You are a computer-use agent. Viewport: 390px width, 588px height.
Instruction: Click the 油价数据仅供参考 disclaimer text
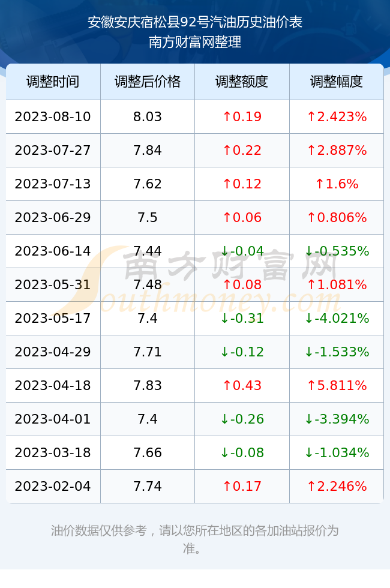click(x=99, y=530)
